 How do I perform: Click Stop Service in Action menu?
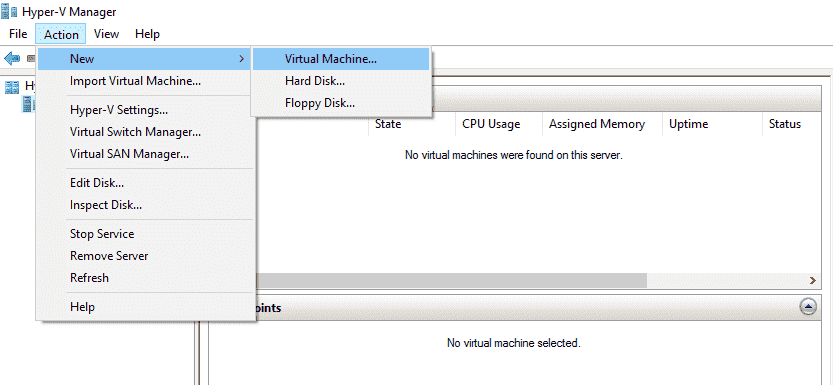coord(146,234)
